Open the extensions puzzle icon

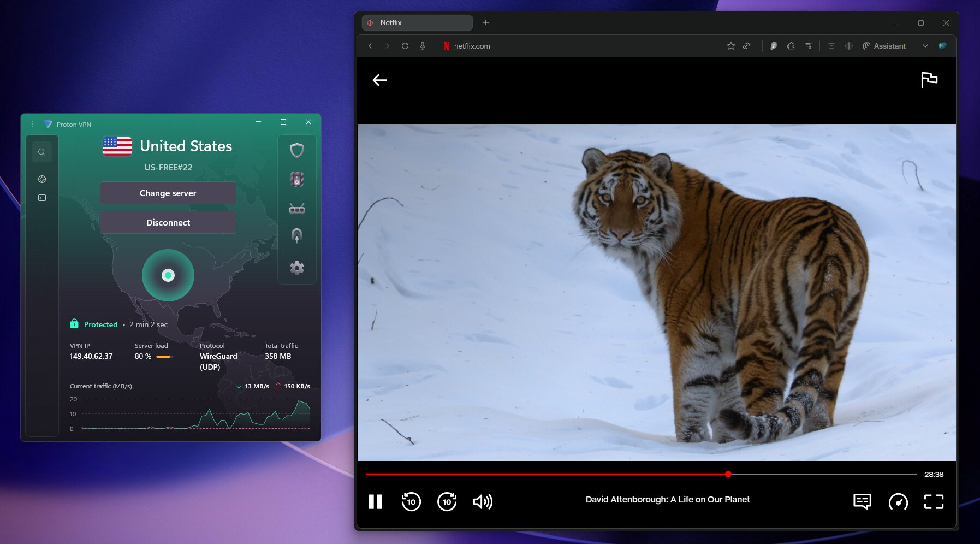[791, 46]
